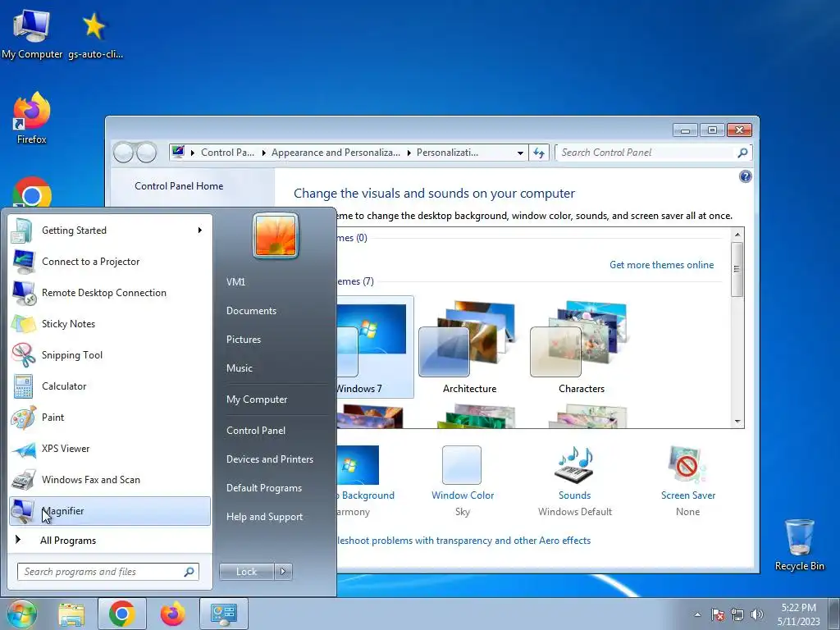Image resolution: width=840 pixels, height=630 pixels.
Task: Click Appearance and Personalization breadcrumb
Action: coord(336,153)
